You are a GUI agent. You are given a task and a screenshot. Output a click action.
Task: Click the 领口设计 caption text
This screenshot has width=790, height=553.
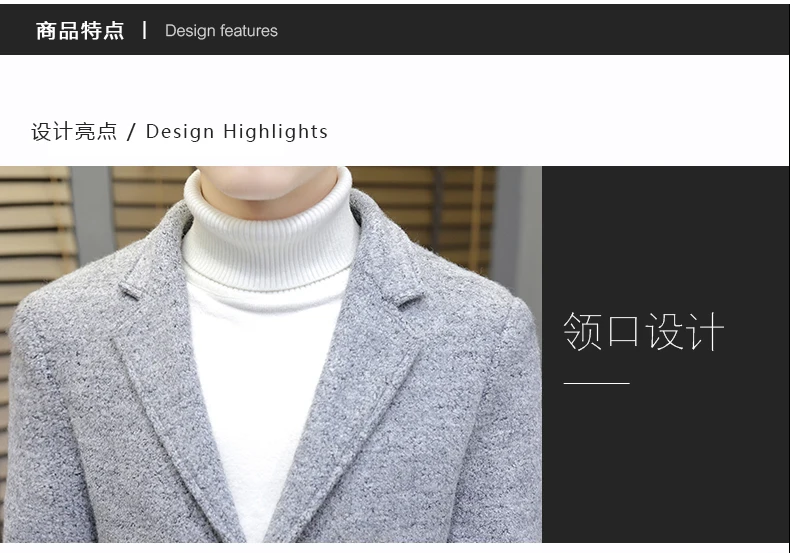(x=643, y=331)
